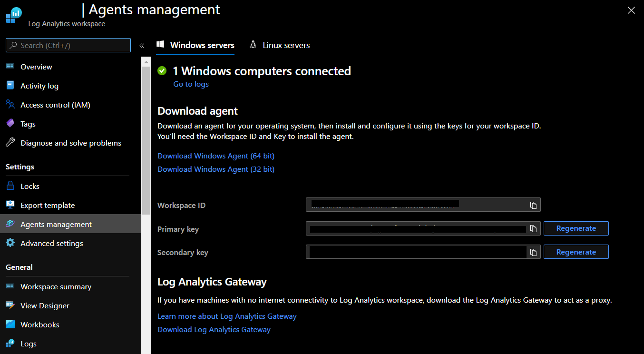644x354 pixels.
Task: Click the Download agent heading
Action: 197,111
